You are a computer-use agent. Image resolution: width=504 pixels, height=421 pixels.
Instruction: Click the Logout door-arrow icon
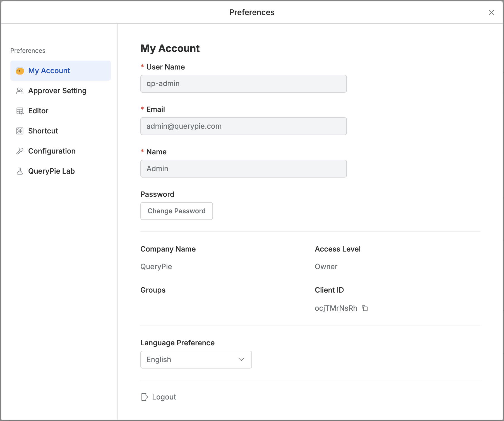(145, 397)
